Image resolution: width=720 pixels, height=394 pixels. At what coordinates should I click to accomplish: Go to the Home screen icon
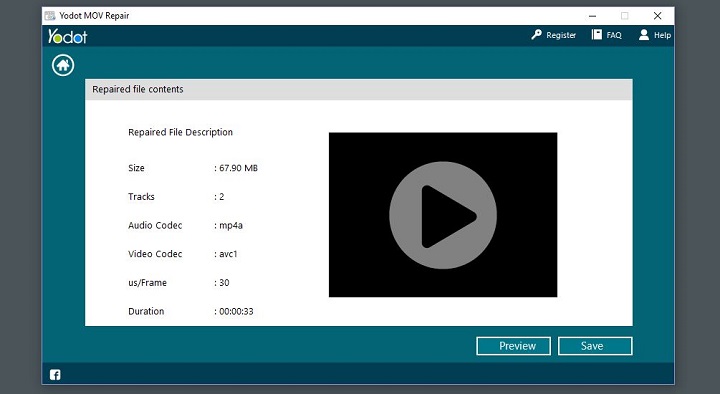coord(63,65)
